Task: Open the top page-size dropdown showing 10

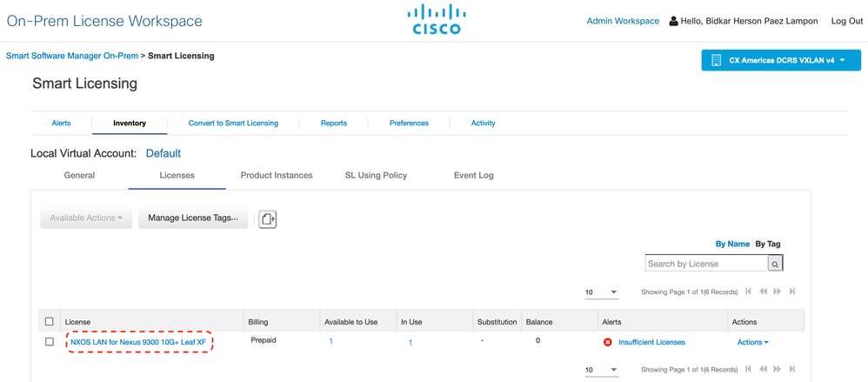Action: click(x=602, y=292)
